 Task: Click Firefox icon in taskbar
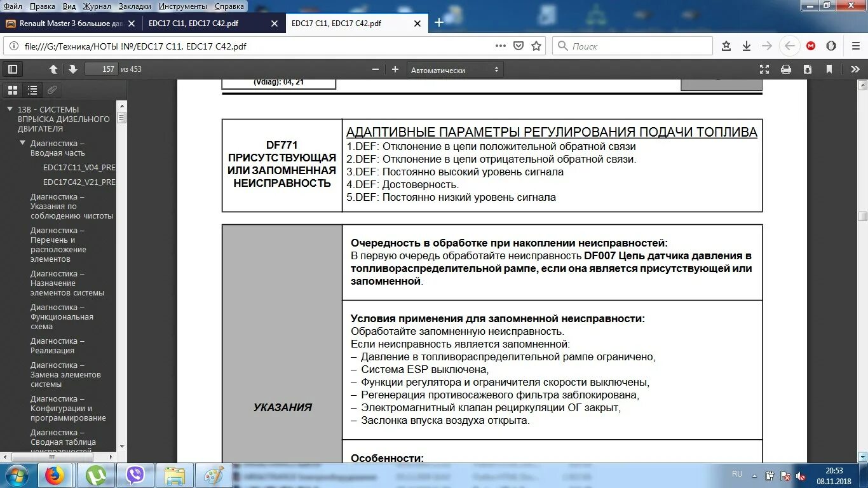click(55, 475)
